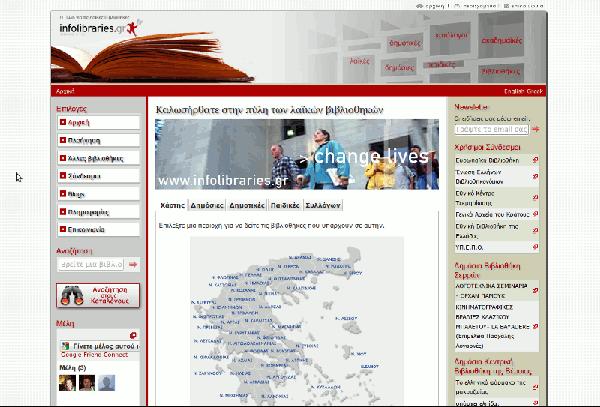This screenshot has height=407, width=600.
Task: Switch language to English
Action: [x=514, y=91]
